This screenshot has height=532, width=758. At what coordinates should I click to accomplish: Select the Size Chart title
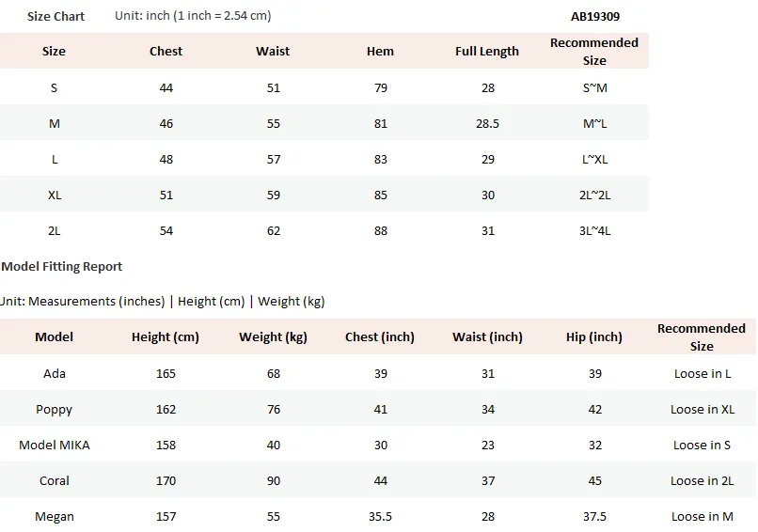click(x=55, y=16)
